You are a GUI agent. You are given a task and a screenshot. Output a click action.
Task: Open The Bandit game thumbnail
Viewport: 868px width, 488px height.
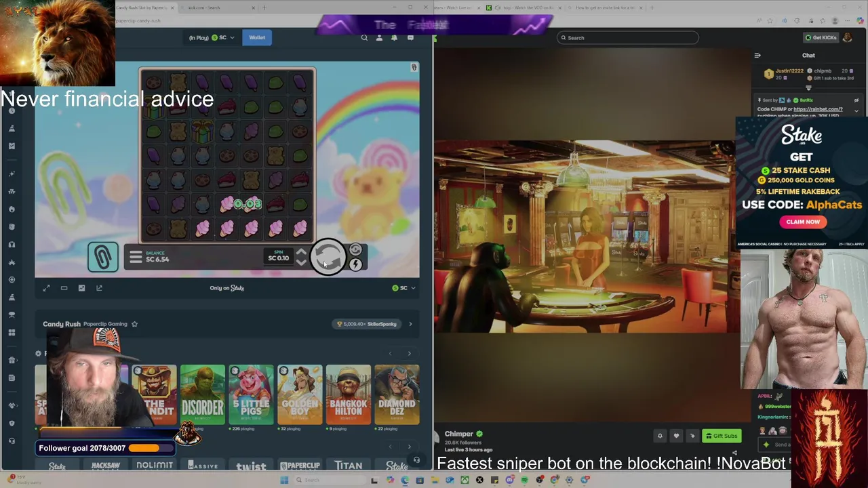(154, 394)
